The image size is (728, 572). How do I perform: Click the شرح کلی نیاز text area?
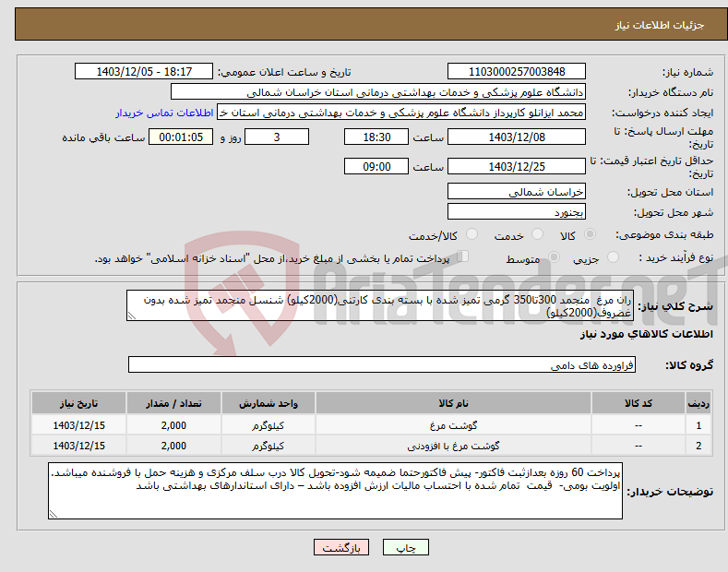(x=380, y=306)
